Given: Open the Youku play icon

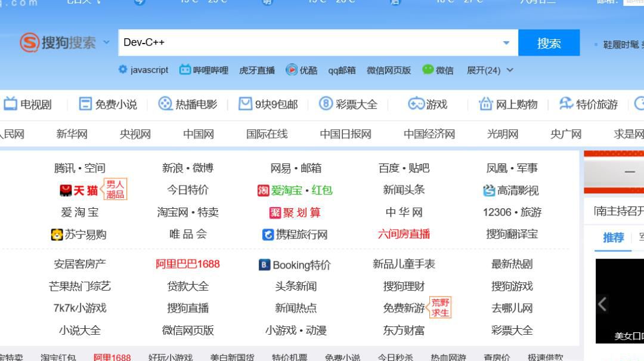Looking at the screenshot, I should 292,70.
